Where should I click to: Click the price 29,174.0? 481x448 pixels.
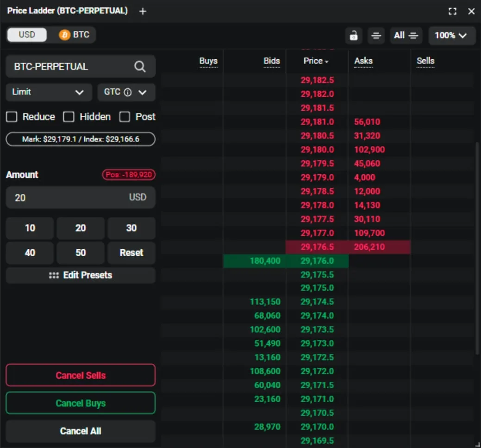click(317, 315)
